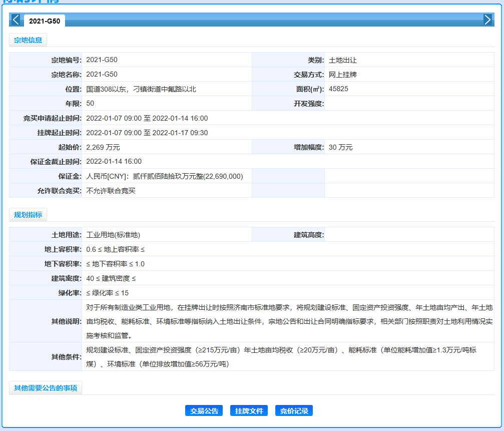View the 竞价记录 button
This screenshot has width=504, height=431.
tap(294, 411)
